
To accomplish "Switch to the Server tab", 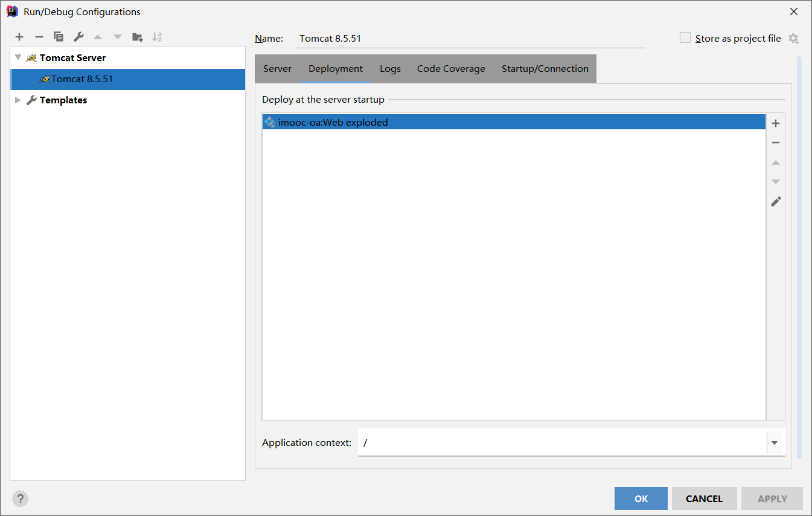I will click(278, 69).
